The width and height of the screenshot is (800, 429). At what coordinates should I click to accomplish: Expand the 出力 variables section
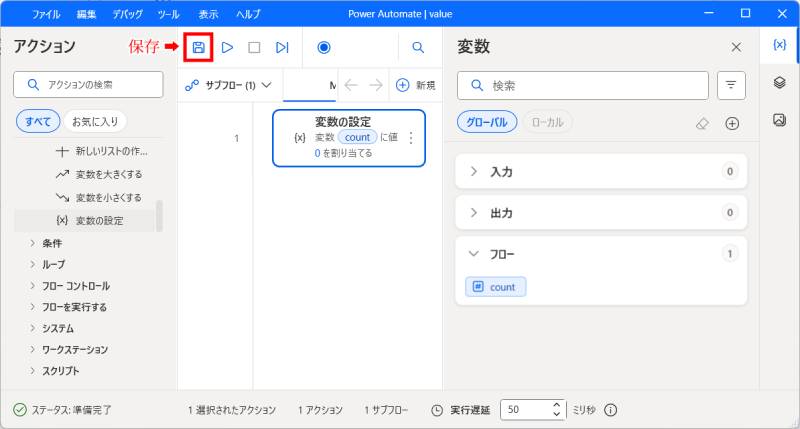[601, 213]
